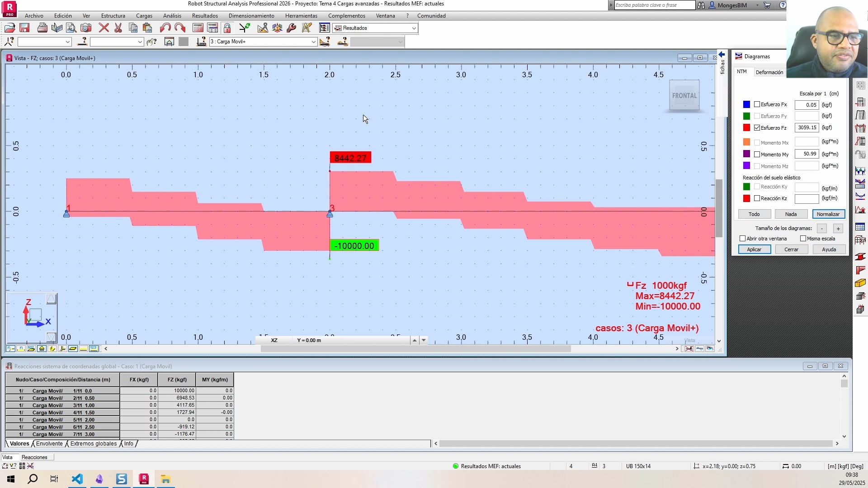Click the Windows Start button

pos(11,479)
